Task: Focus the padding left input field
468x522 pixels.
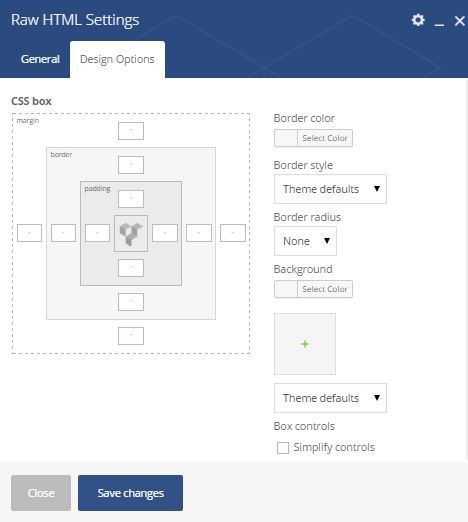Action: [x=97, y=233]
